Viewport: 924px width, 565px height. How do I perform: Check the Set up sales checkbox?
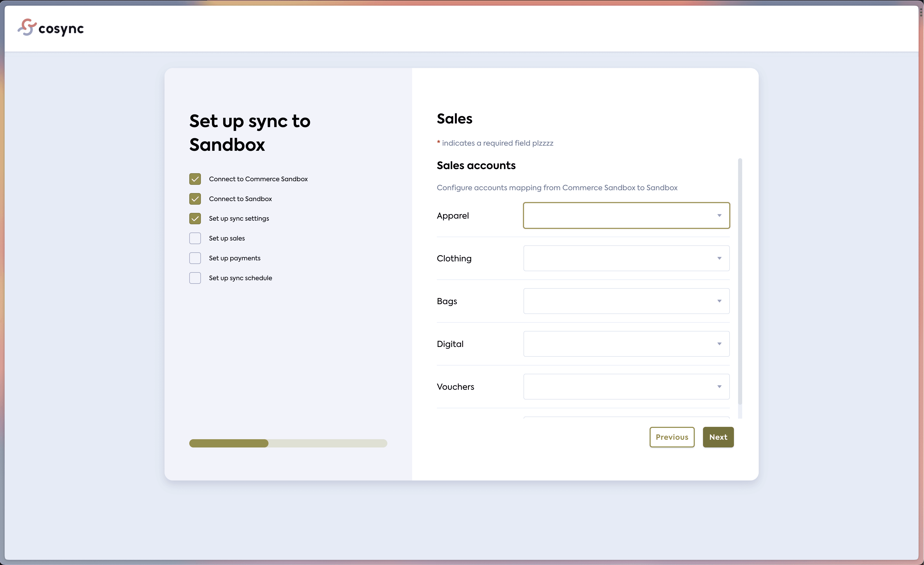coord(195,238)
